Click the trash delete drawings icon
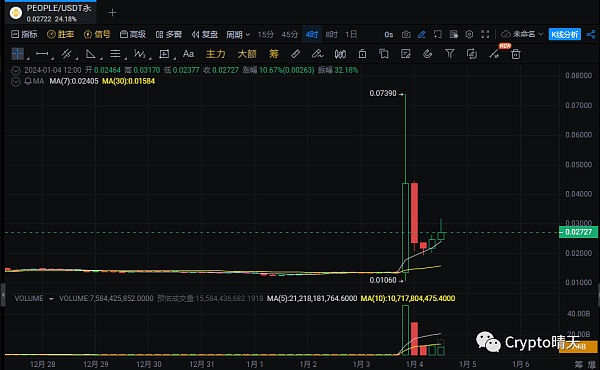 [515, 54]
